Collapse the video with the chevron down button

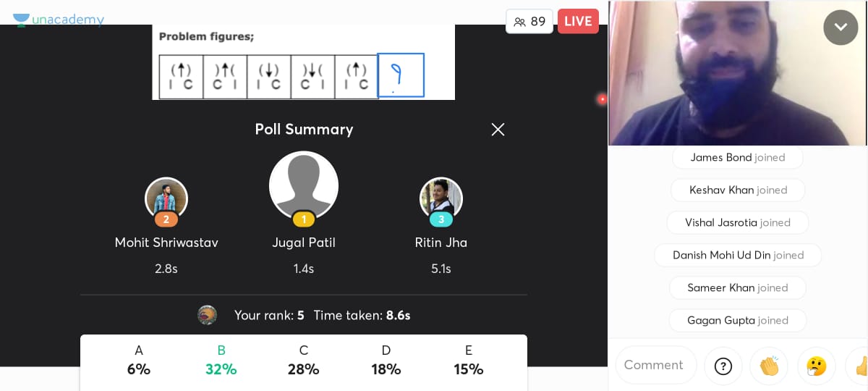(x=841, y=28)
